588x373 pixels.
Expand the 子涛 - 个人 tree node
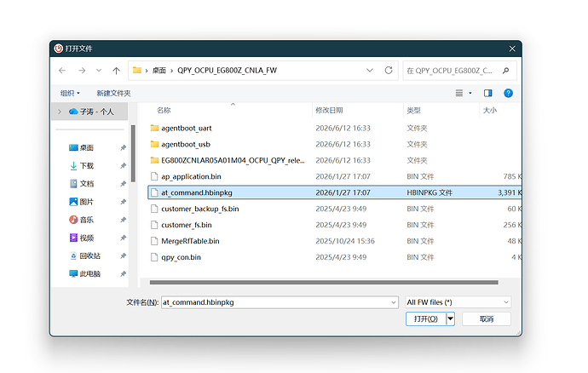pyautogui.click(x=60, y=112)
